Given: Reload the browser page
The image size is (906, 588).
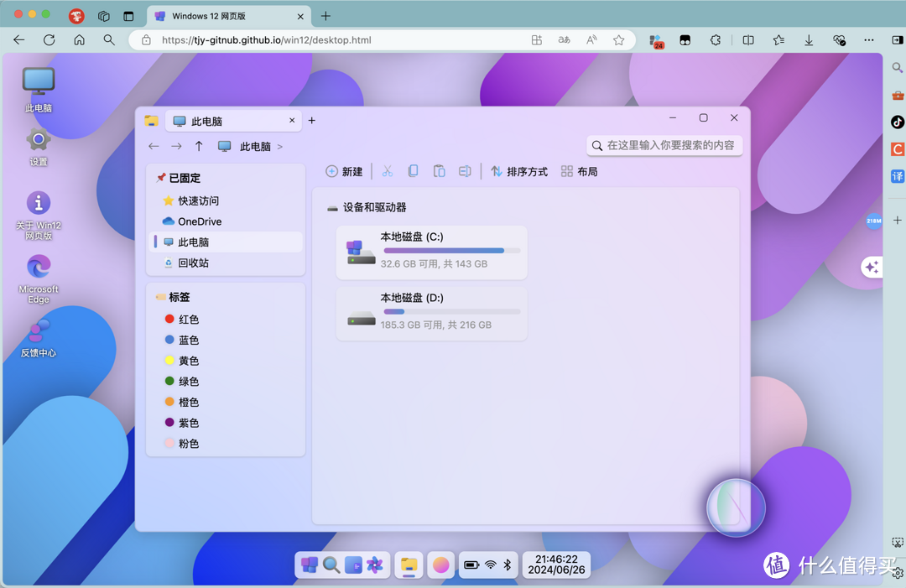Looking at the screenshot, I should click(49, 40).
